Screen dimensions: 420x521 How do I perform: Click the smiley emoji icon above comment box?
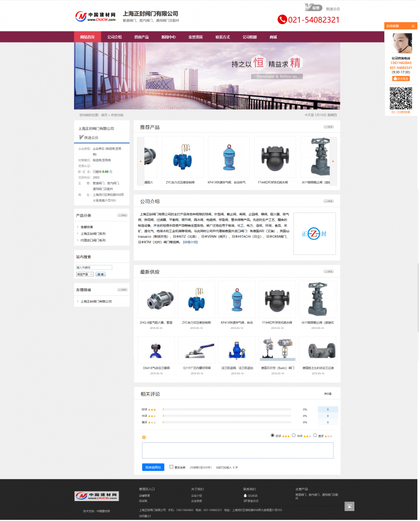144,437
